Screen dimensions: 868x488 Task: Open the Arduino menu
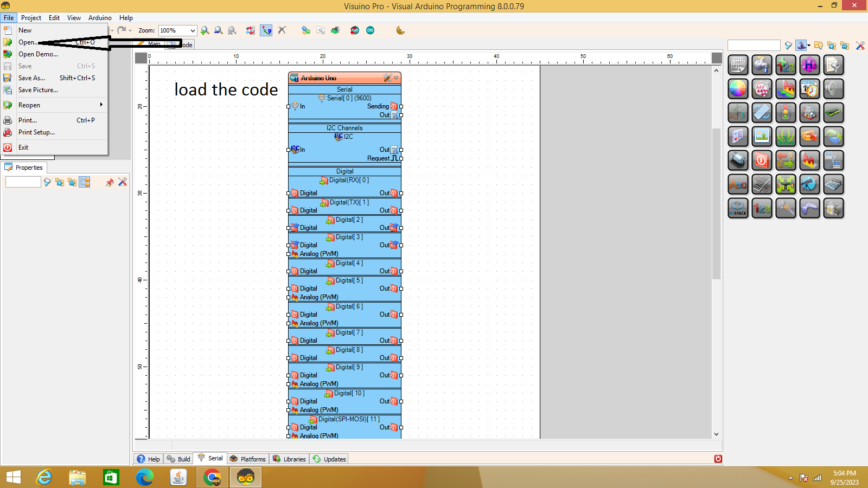click(100, 17)
